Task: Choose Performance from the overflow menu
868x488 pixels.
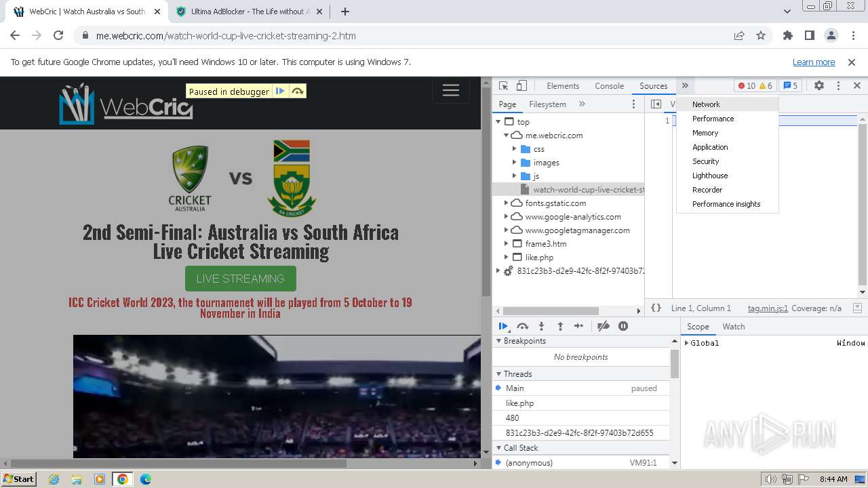Action: (728, 119)
